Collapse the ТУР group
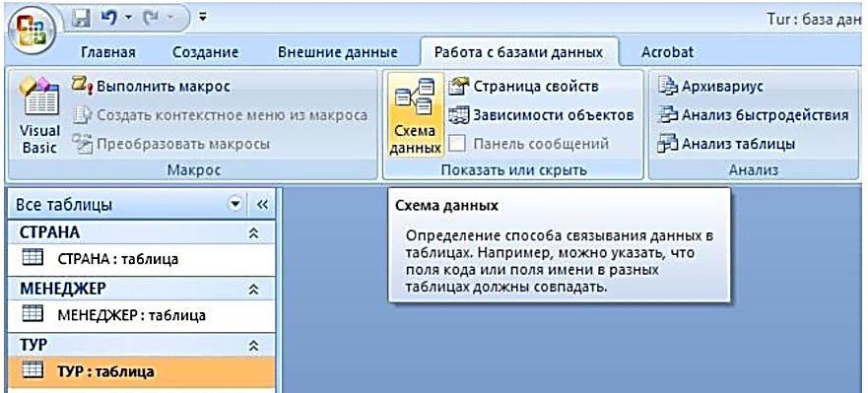Screen dimensions: 868x393 click(253, 346)
